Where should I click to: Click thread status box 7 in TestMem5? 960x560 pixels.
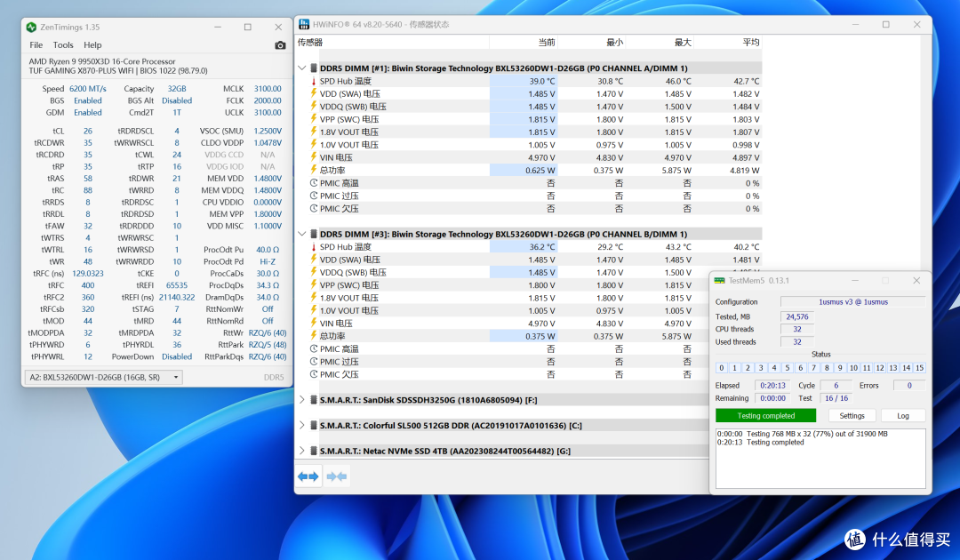(813, 368)
